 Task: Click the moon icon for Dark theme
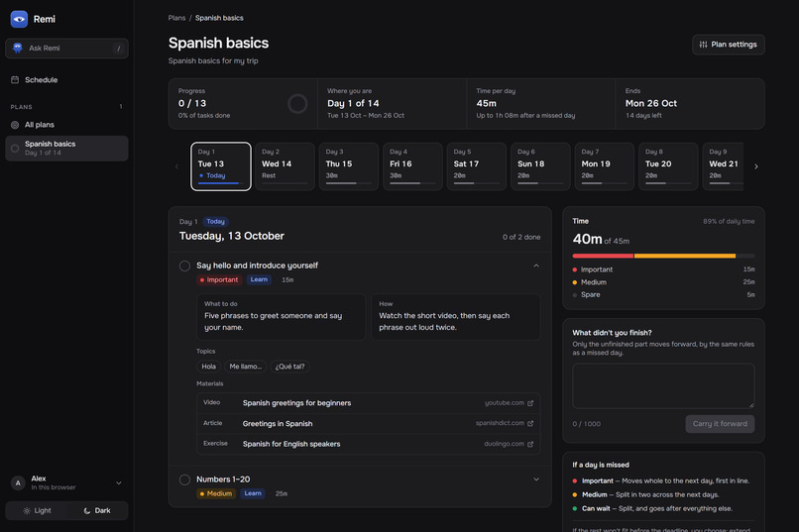(86, 510)
